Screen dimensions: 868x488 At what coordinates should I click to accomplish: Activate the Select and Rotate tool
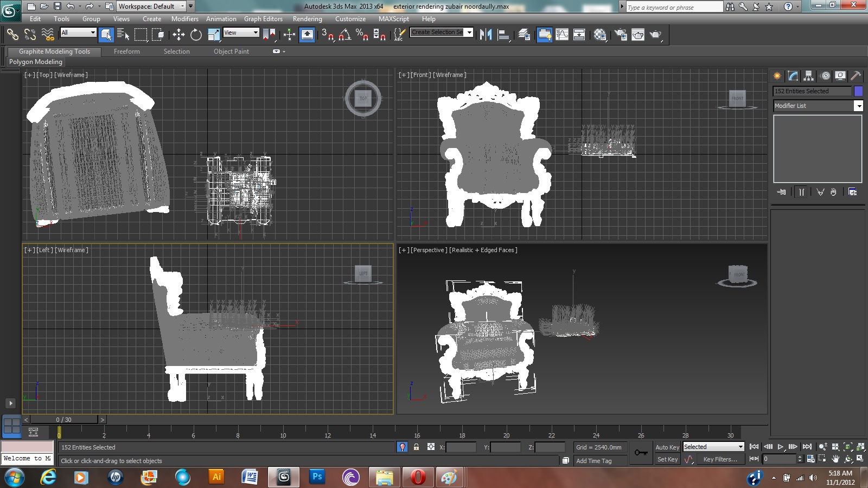[x=196, y=35]
